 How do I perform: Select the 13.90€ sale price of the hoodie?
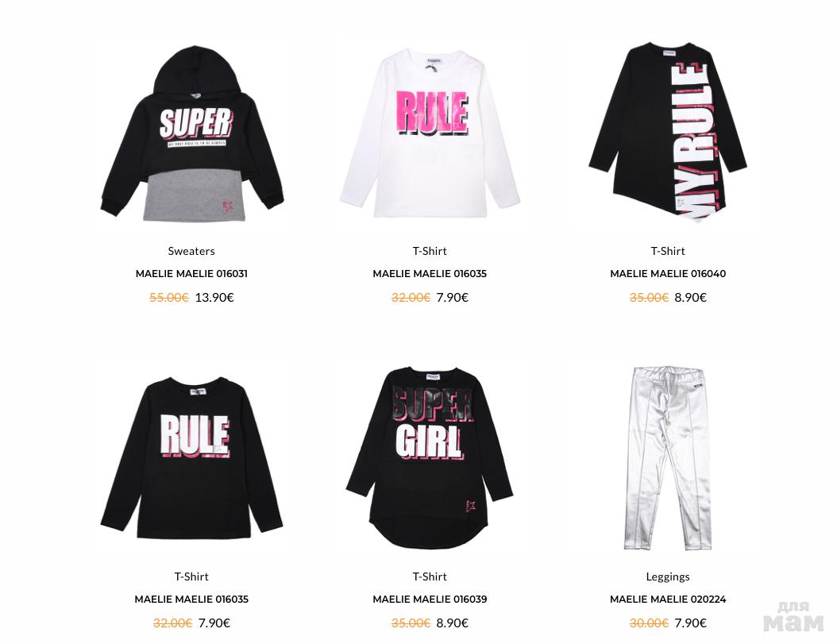[x=214, y=298]
